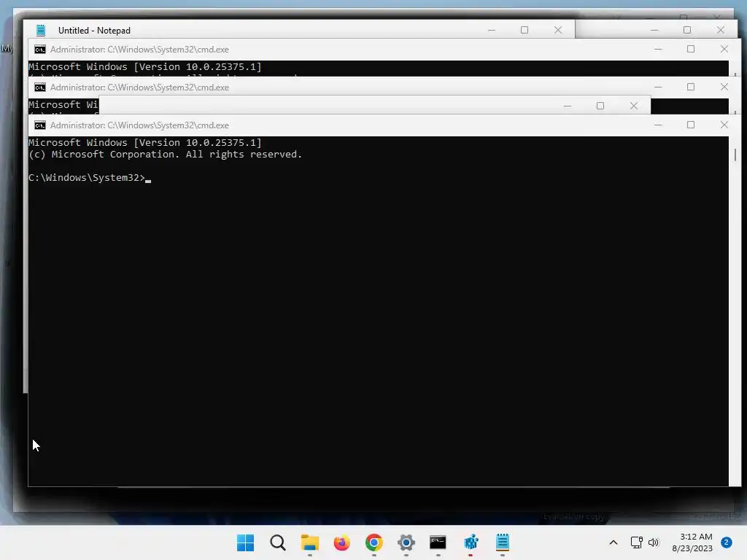Maximize the Untitled - Notepad window
Screen dimensions: 747x560
(x=525, y=30)
